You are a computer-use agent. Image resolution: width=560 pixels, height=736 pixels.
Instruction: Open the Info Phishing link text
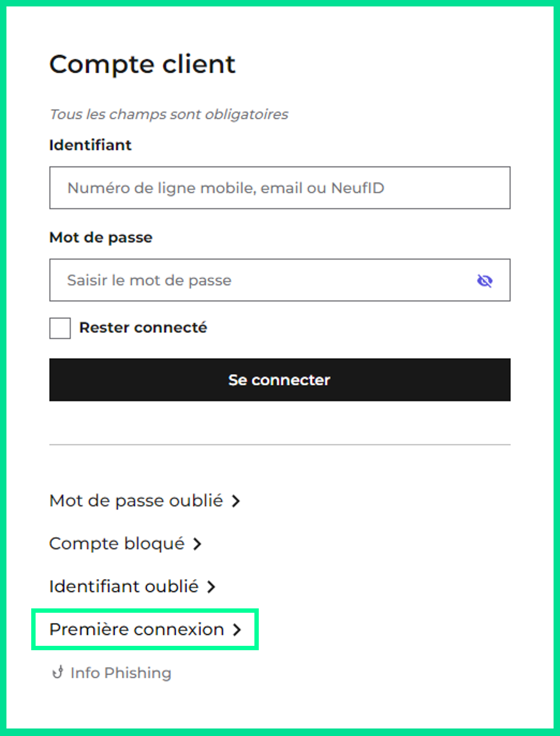(x=121, y=673)
